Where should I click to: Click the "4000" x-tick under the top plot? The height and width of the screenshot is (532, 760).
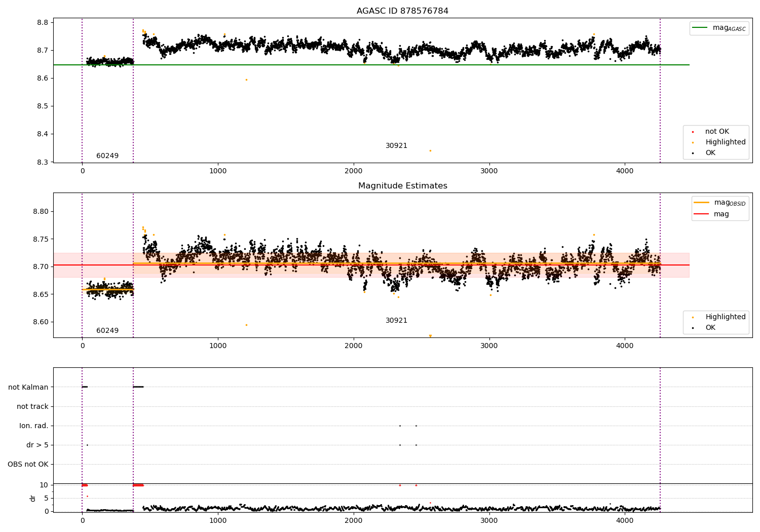click(x=625, y=171)
